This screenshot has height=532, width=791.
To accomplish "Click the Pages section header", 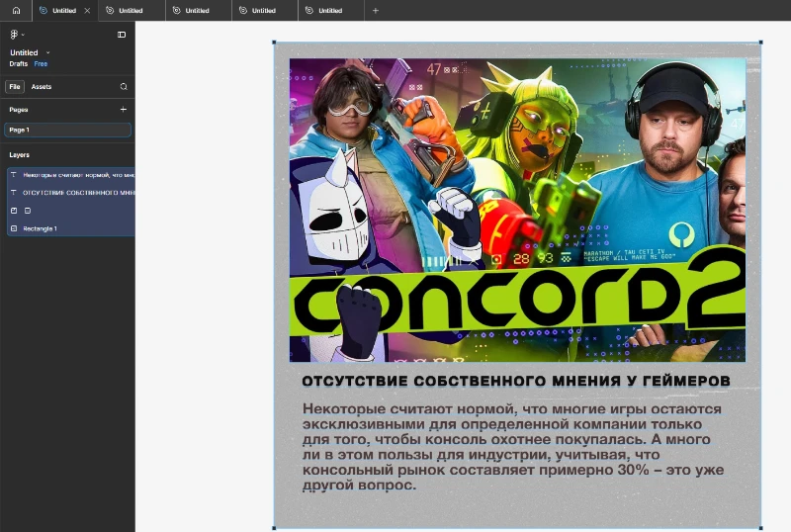I will pyautogui.click(x=19, y=110).
